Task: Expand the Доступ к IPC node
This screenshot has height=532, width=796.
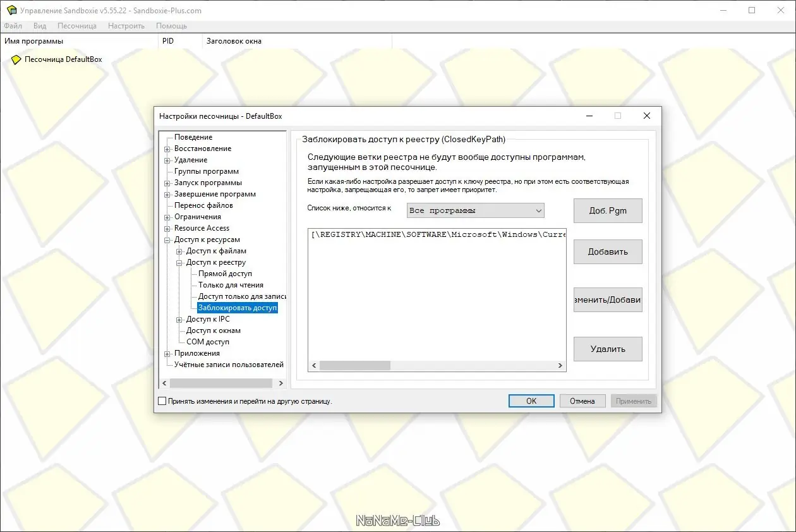Action: tap(179, 320)
